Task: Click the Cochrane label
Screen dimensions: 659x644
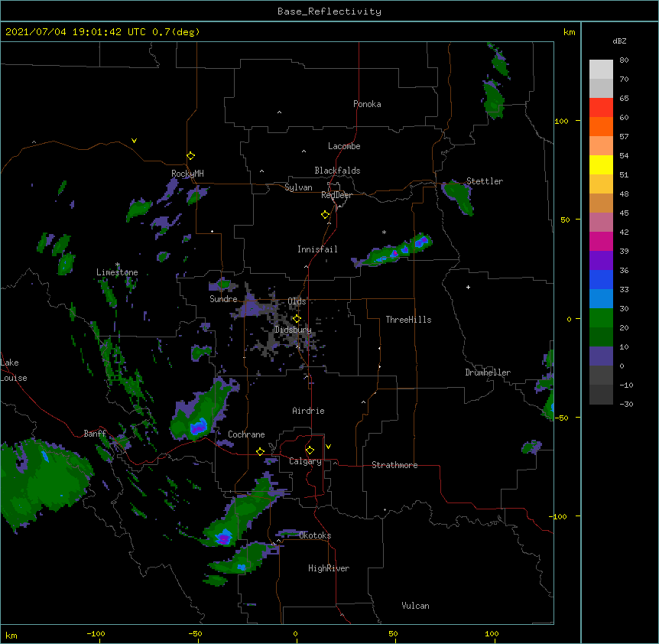Action: coord(246,434)
